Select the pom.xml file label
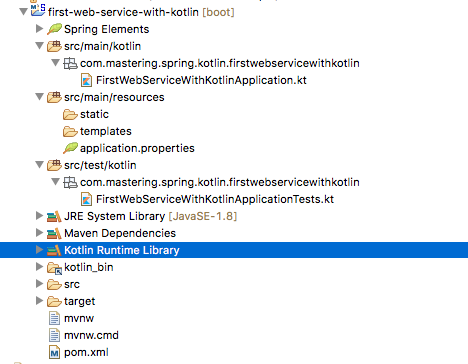The image size is (468, 364). (x=86, y=352)
